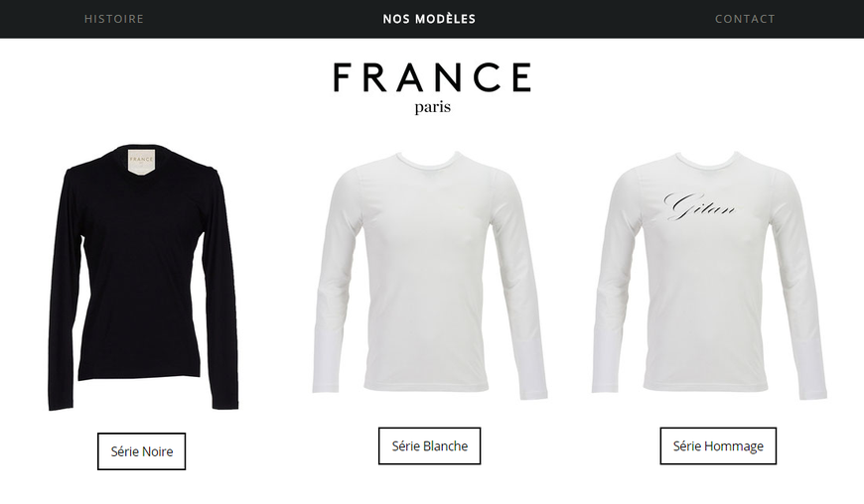Open the plain white shirt image
Viewport: 864px width, 504px height.
tap(430, 275)
